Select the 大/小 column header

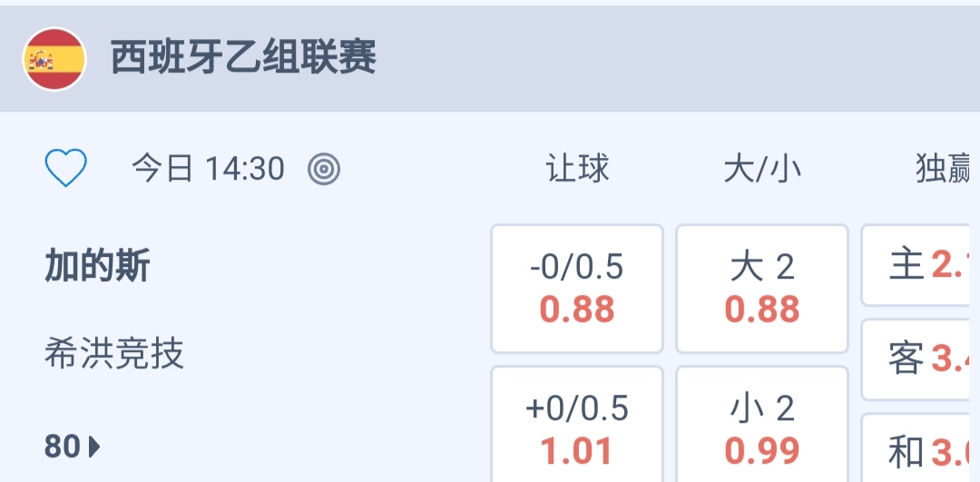point(762,169)
